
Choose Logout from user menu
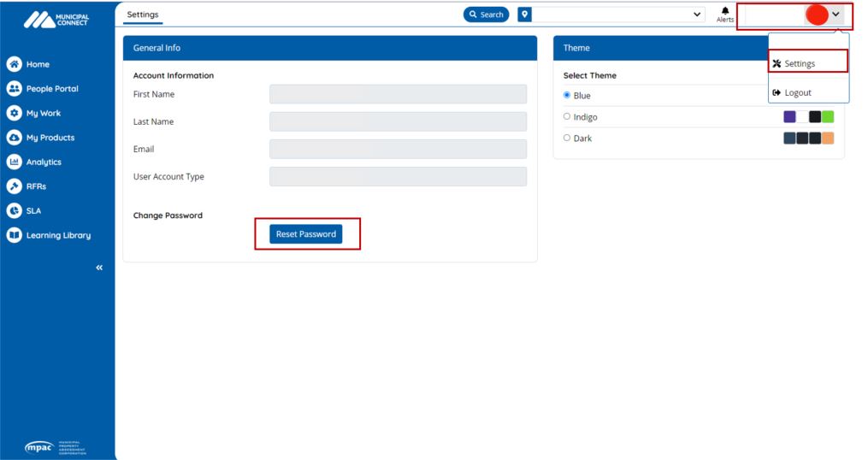click(792, 92)
